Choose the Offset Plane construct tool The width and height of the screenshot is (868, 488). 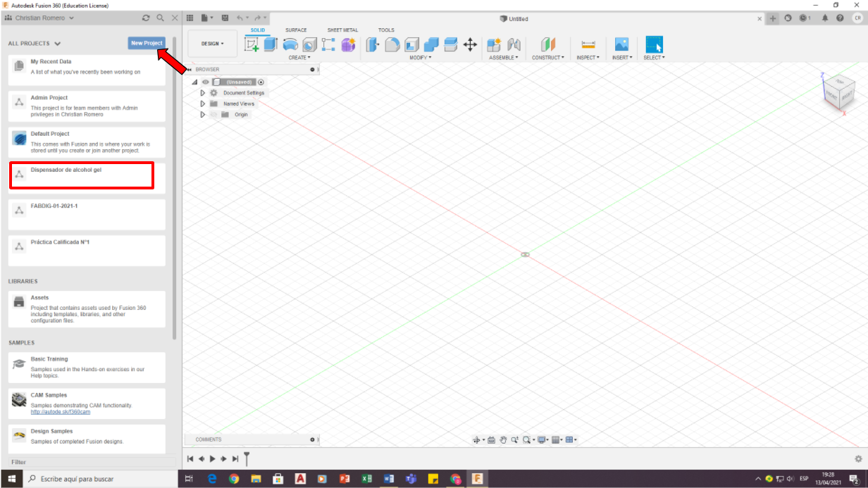click(x=548, y=44)
